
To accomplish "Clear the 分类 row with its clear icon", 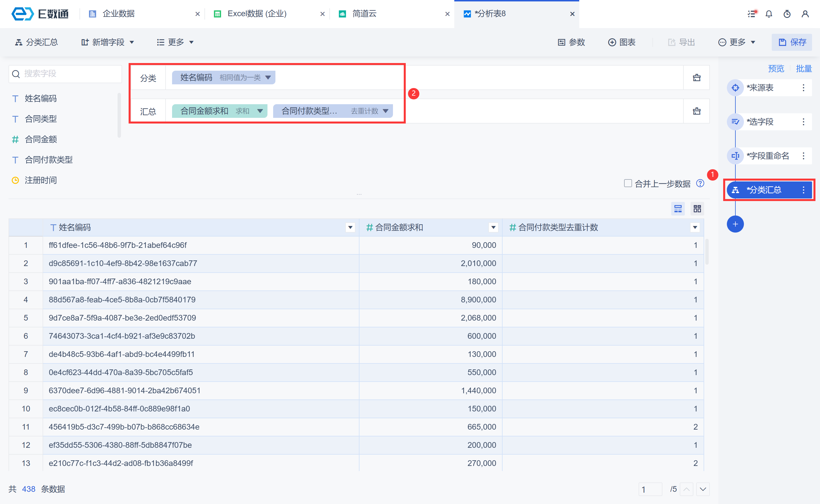I will pyautogui.click(x=696, y=78).
